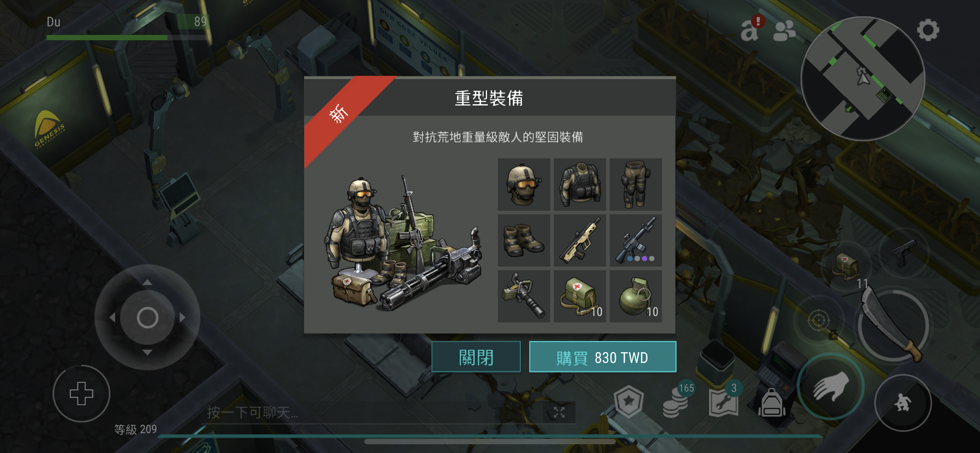Expand the chat window with fullscreen arrows
Screen dimensions: 980x453
tap(559, 412)
